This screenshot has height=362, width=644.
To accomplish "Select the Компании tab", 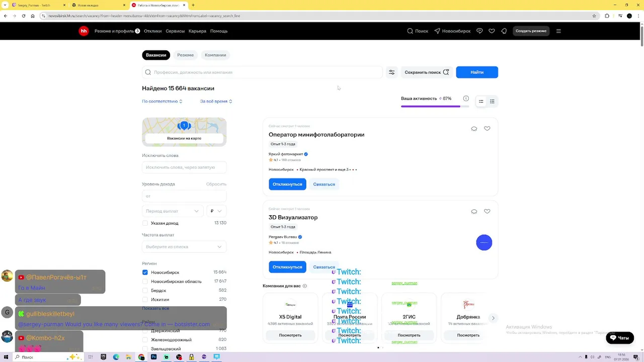I will click(x=215, y=55).
